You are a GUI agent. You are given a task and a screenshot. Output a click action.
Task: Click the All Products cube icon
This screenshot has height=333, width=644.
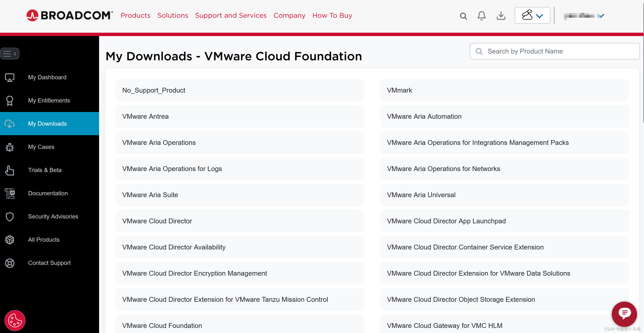[x=10, y=240]
